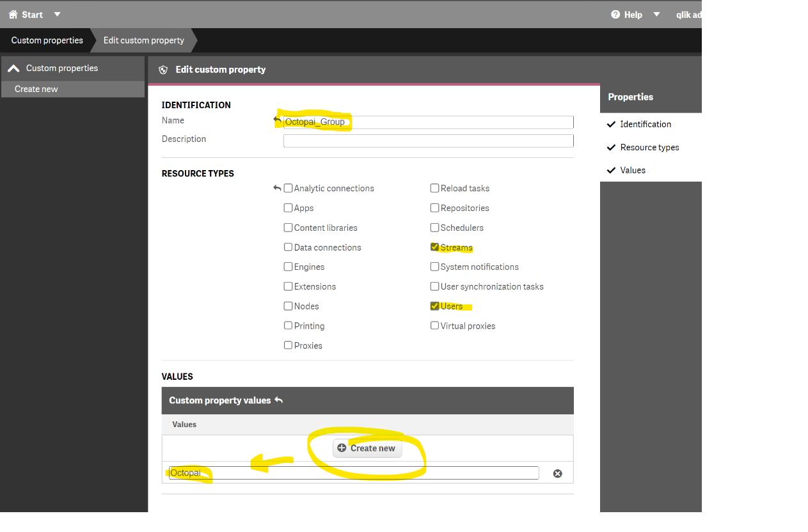The width and height of the screenshot is (808, 532).
Task: Uncheck the Streams resource type
Action: click(x=435, y=247)
